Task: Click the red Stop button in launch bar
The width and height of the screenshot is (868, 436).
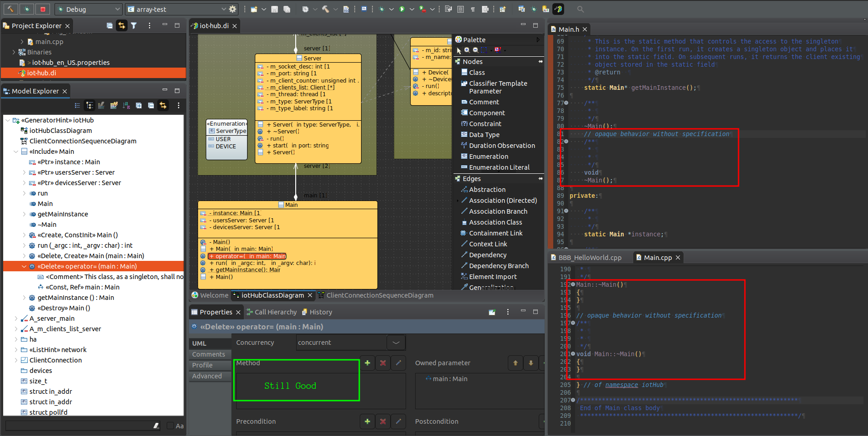Action: pyautogui.click(x=43, y=9)
